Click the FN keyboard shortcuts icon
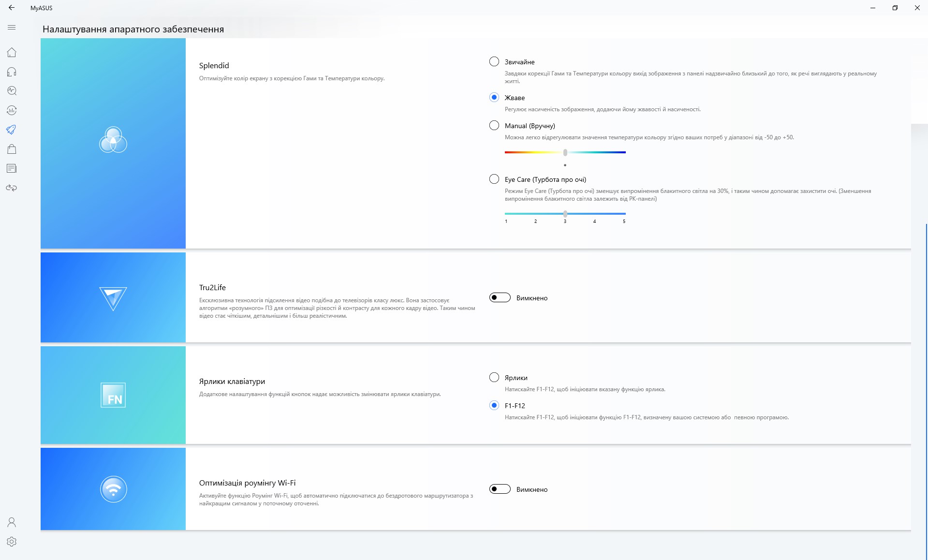This screenshot has width=928, height=560. click(x=113, y=395)
